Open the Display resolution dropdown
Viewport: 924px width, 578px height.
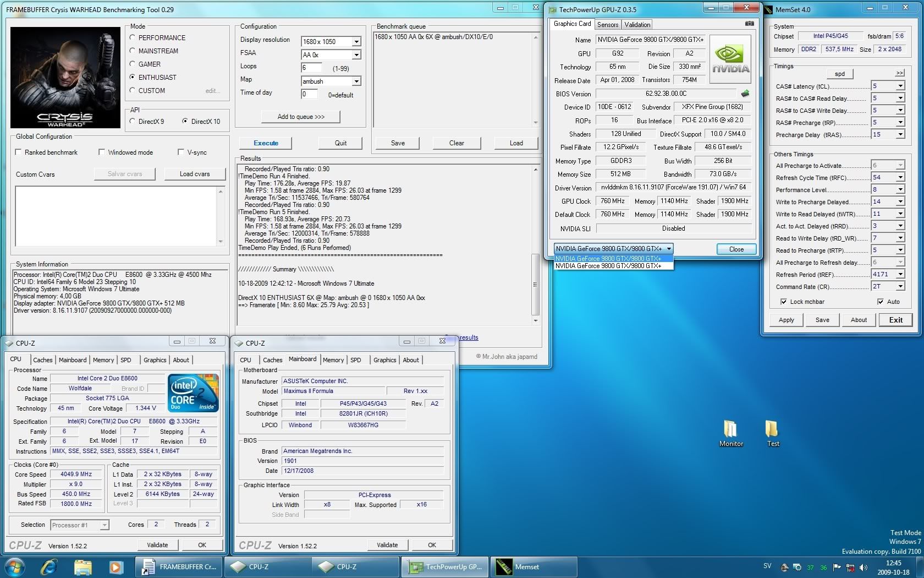coord(356,42)
